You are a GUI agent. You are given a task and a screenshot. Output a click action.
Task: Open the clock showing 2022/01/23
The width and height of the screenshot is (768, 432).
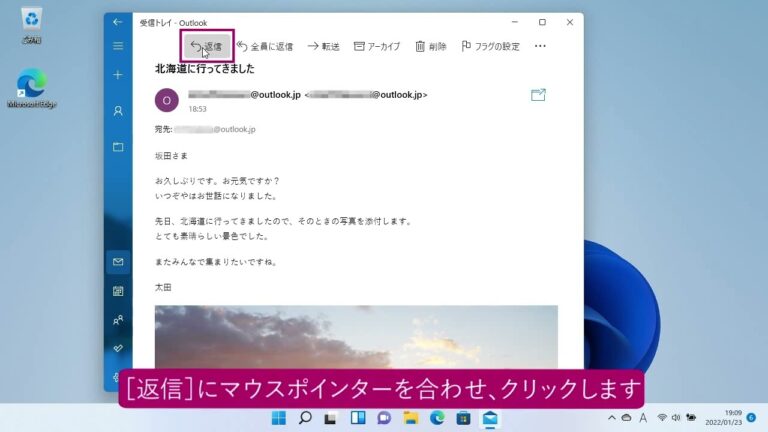pos(724,418)
